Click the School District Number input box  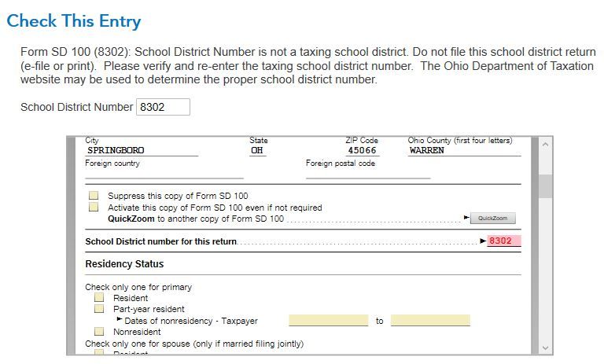pos(163,107)
